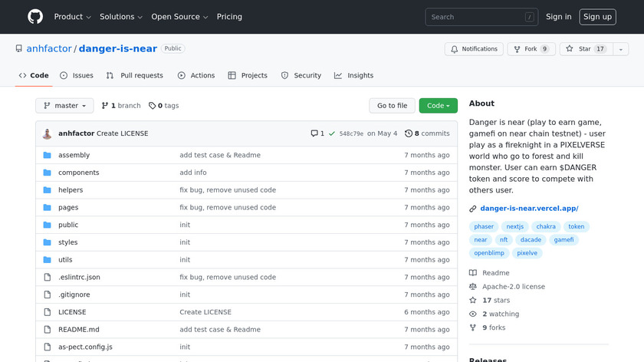Switch to the Issues tab
This screenshot has width=644, height=362.
click(77, 76)
